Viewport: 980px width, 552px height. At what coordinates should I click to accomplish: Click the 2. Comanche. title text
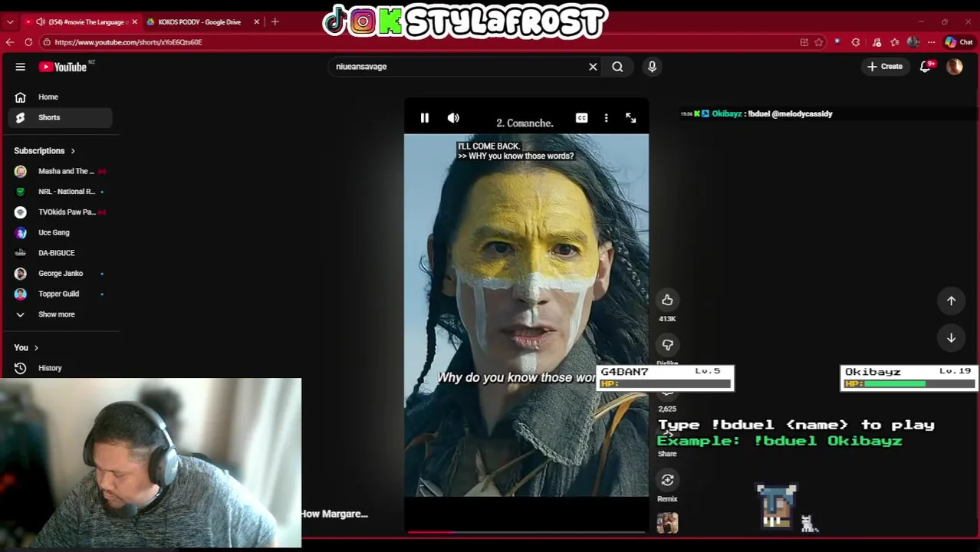click(525, 123)
